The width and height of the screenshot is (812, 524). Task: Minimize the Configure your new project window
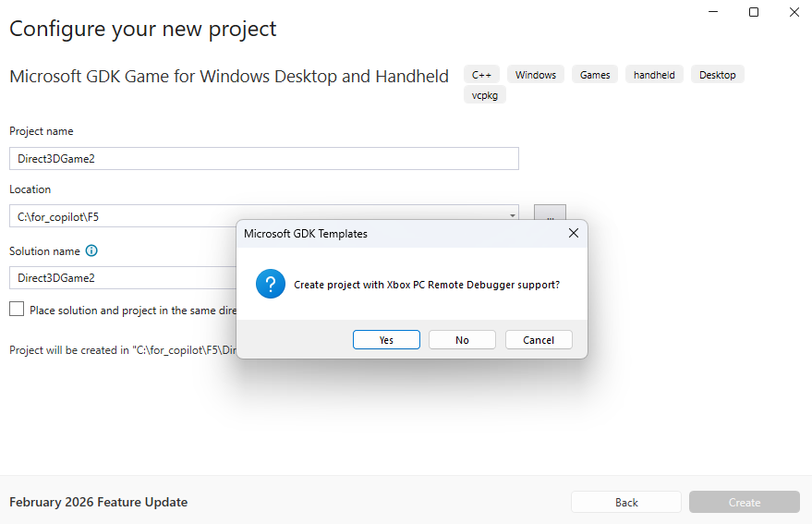[713, 11]
